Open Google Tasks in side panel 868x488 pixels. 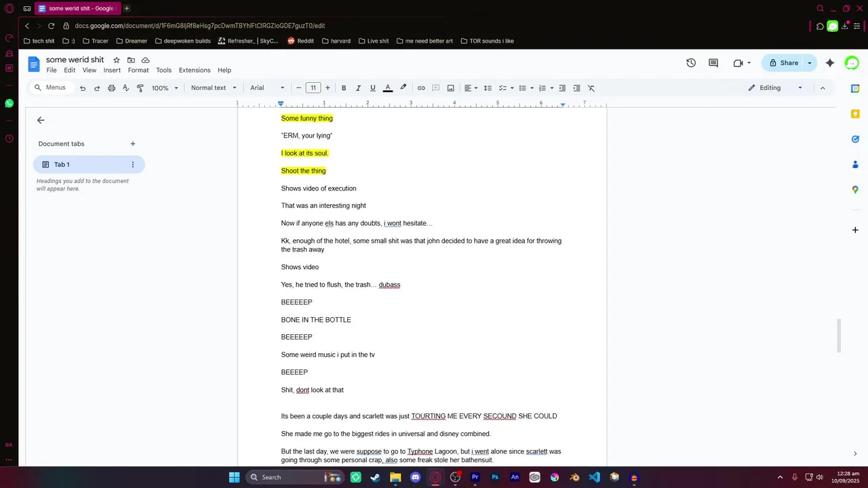(855, 139)
